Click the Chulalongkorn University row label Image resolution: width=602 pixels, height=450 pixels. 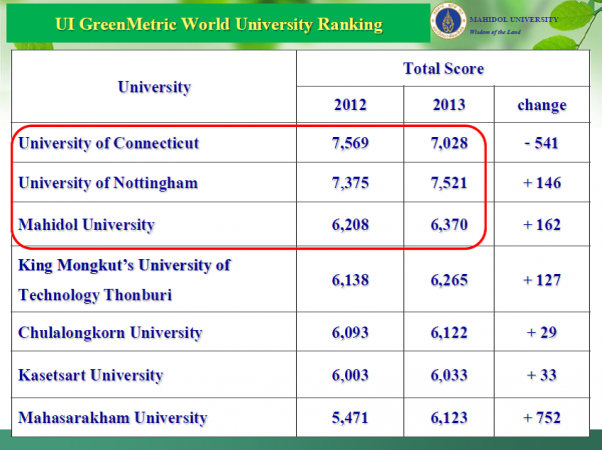point(110,333)
